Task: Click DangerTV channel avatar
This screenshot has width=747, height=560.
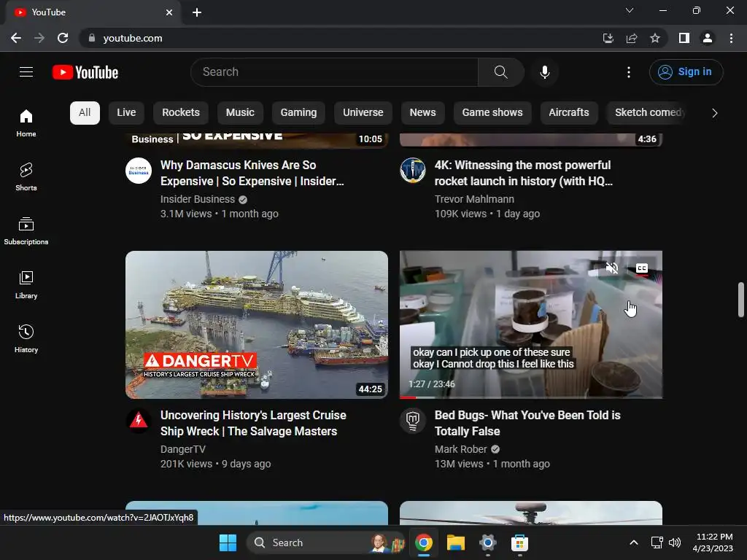Action: 139,421
